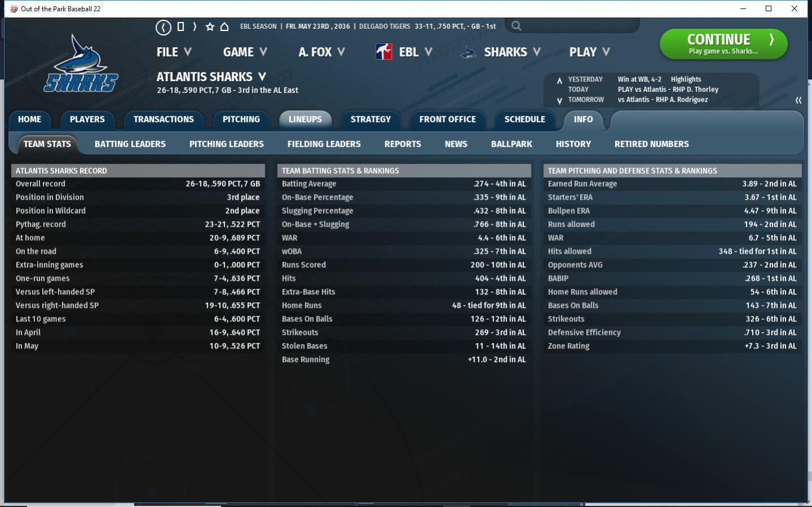Switch to the REPORTS sub-tab

click(x=403, y=144)
